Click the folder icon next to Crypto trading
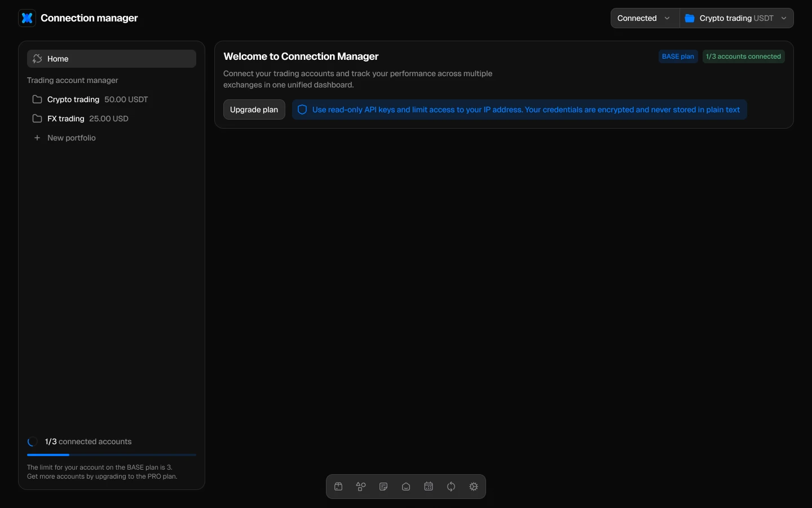 pyautogui.click(x=37, y=99)
